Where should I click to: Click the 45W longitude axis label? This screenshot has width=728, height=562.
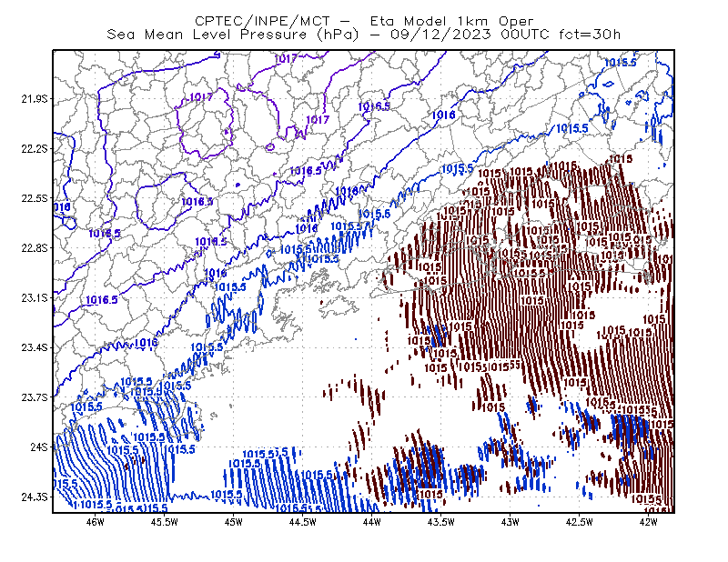click(x=234, y=522)
